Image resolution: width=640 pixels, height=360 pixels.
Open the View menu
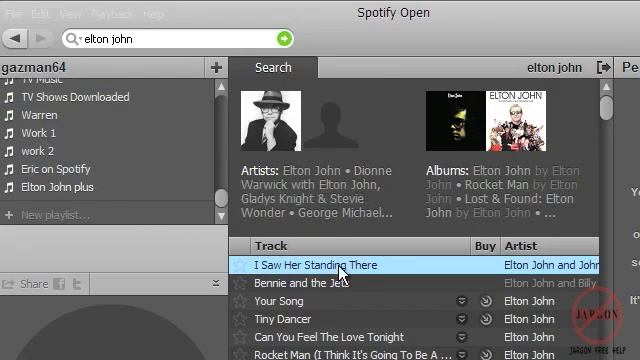(70, 14)
